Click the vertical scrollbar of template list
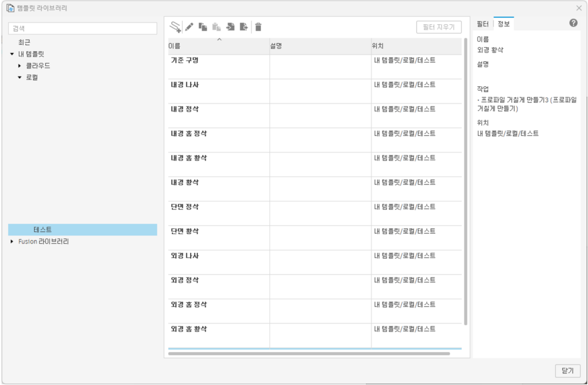This screenshot has width=588, height=385. tap(466, 182)
